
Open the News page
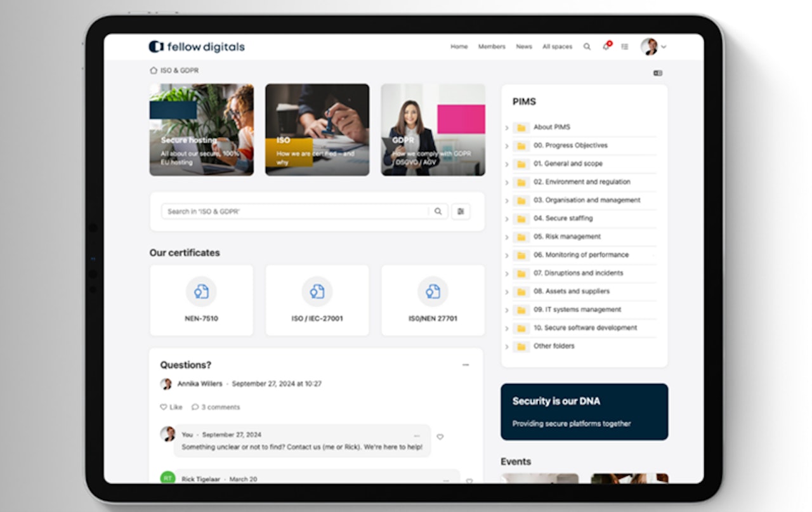[x=524, y=46]
